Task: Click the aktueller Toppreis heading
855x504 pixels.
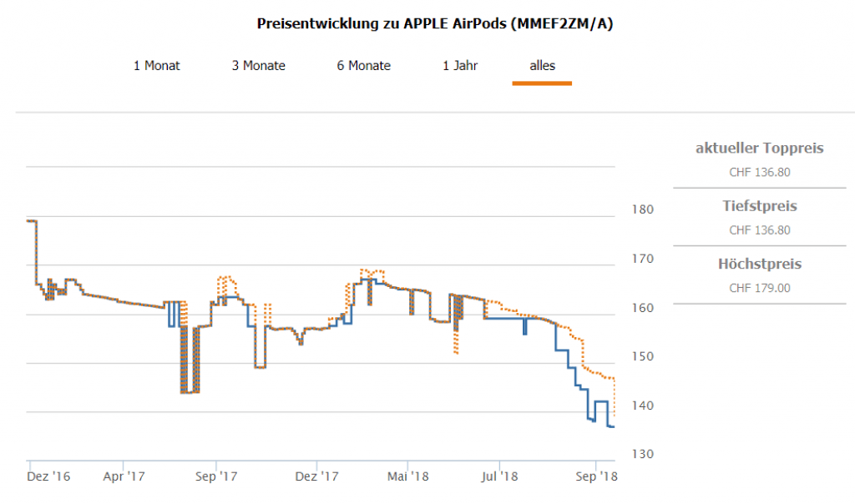Action: pyautogui.click(x=760, y=149)
